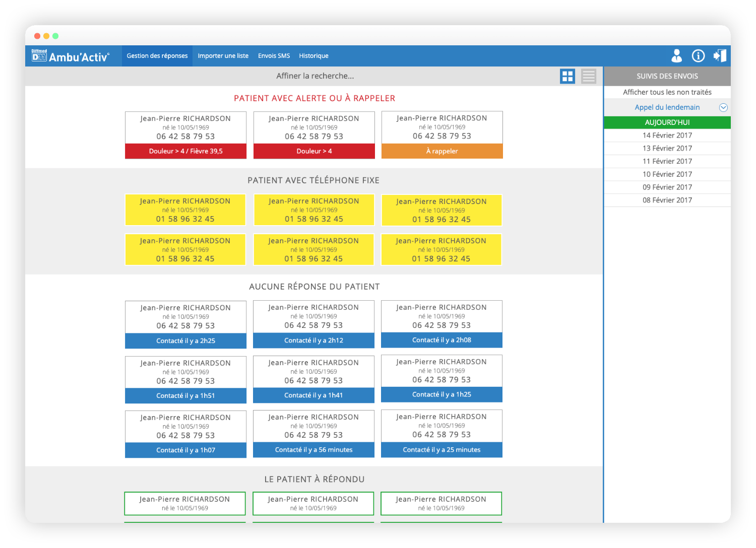Select 08 Février 2017
Viewport: 756px width, 548px height.
(x=667, y=200)
